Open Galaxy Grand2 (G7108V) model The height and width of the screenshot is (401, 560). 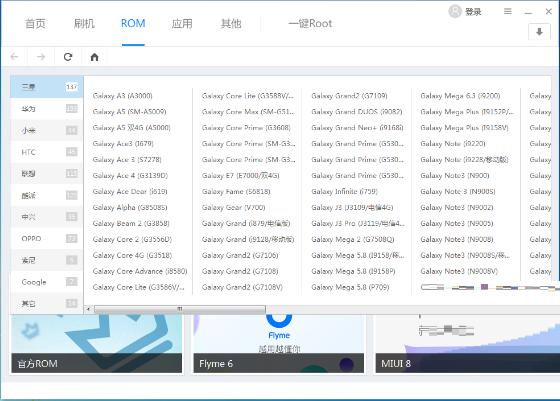(x=242, y=287)
